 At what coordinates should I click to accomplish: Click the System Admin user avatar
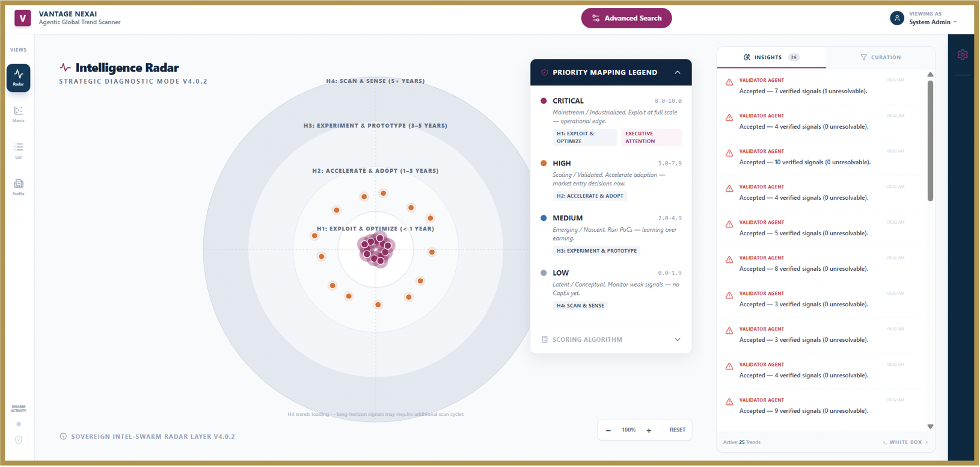pyautogui.click(x=896, y=18)
